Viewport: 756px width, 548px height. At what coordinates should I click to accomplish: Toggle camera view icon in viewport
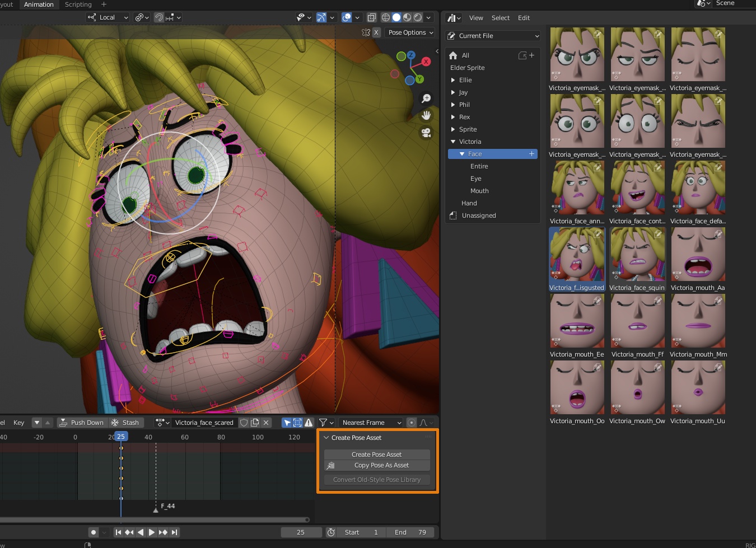426,133
